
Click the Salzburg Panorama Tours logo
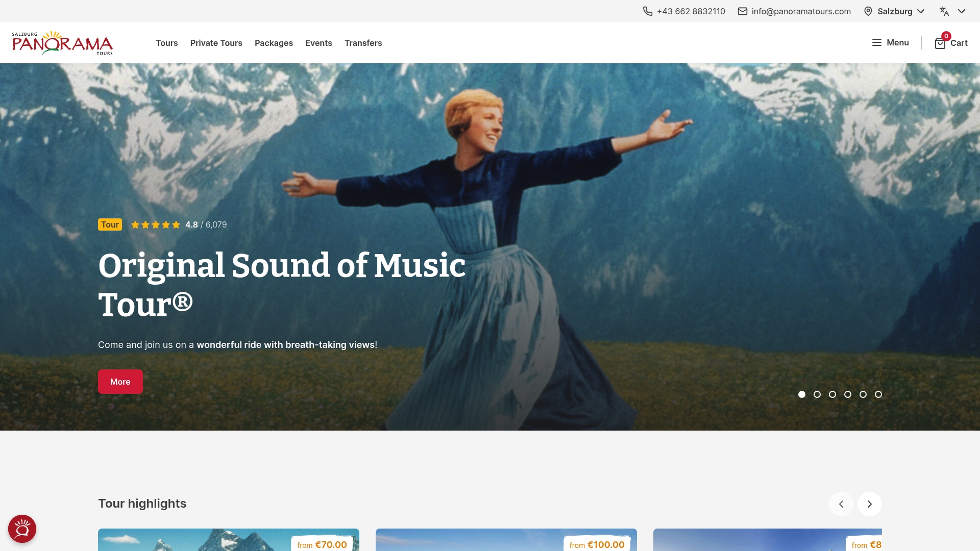62,43
